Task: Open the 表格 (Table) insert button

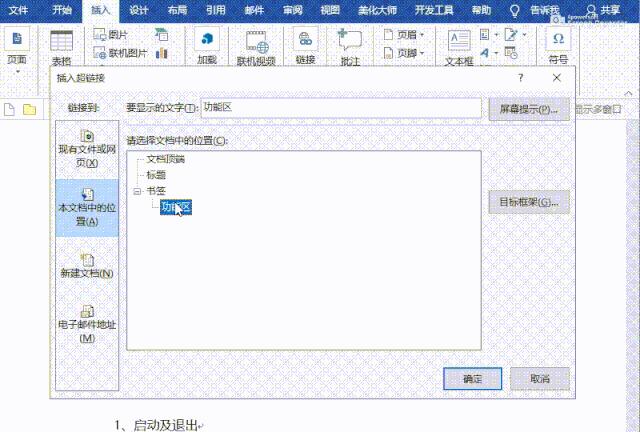Action: [x=61, y=47]
